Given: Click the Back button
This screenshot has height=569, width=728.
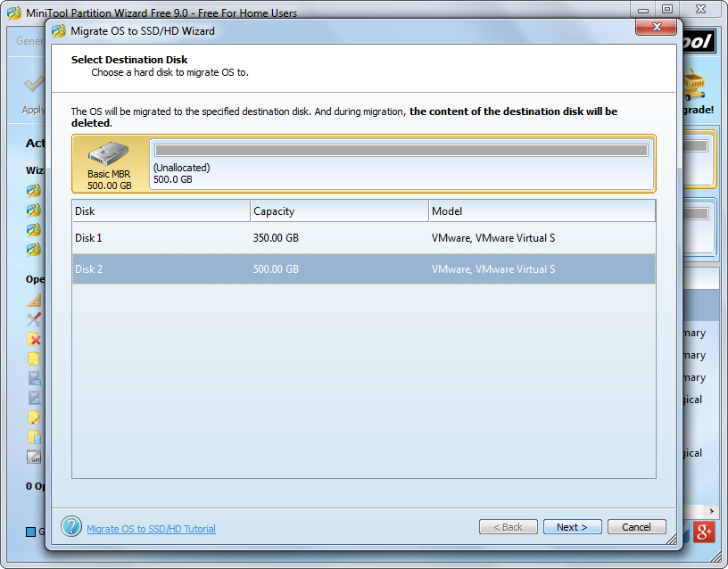Looking at the screenshot, I should [x=508, y=527].
